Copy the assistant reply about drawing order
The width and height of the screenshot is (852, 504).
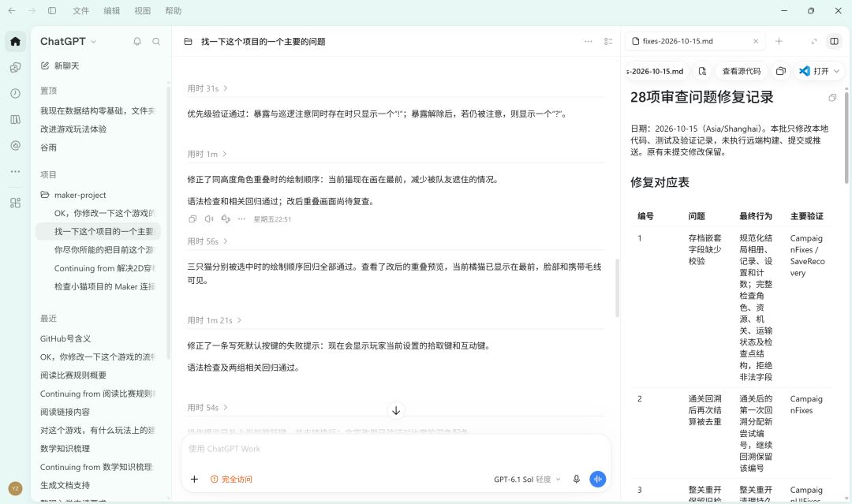click(192, 218)
